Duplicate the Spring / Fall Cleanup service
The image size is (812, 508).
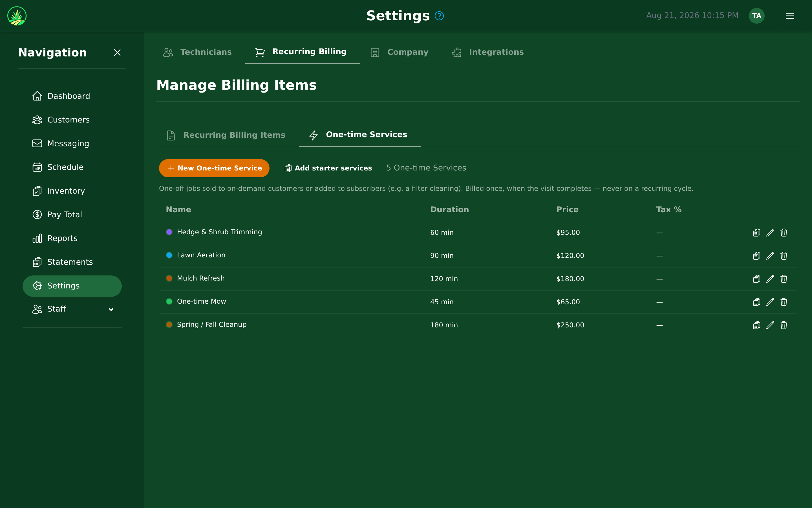[x=757, y=325]
